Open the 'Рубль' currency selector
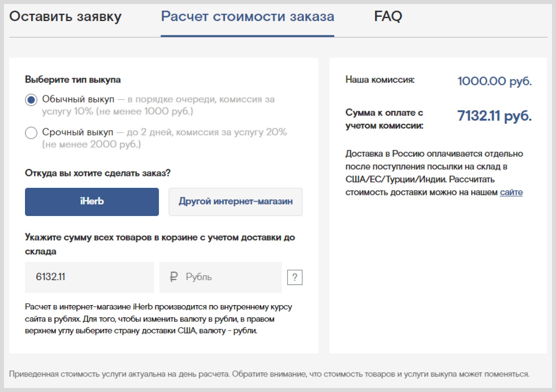556x392 pixels. [x=221, y=277]
